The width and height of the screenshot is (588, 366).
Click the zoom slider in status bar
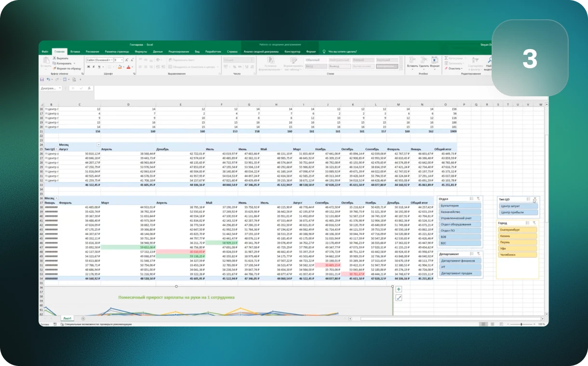pyautogui.click(x=522, y=324)
